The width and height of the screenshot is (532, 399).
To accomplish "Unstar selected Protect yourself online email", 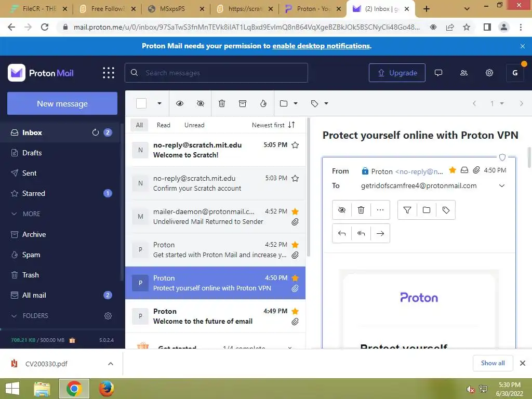I will pos(295,278).
